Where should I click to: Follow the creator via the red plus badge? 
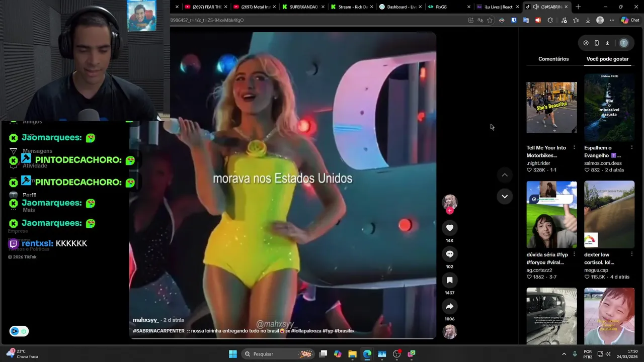pyautogui.click(x=449, y=211)
